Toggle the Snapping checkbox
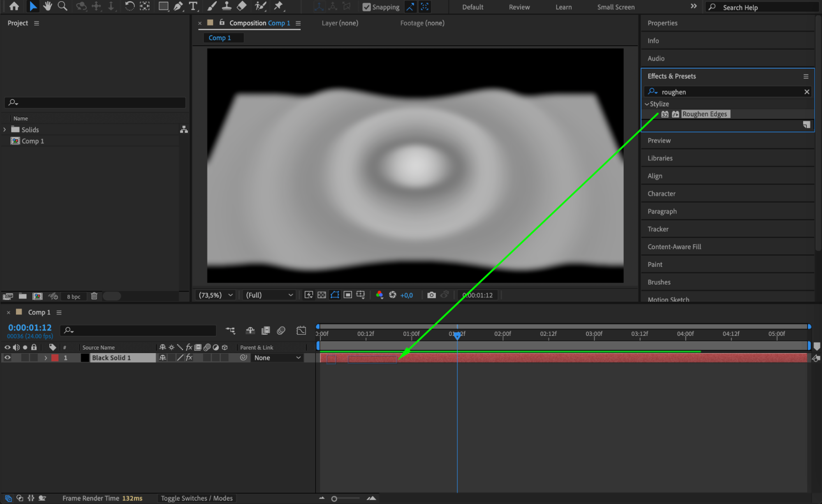This screenshot has height=504, width=822. point(366,7)
